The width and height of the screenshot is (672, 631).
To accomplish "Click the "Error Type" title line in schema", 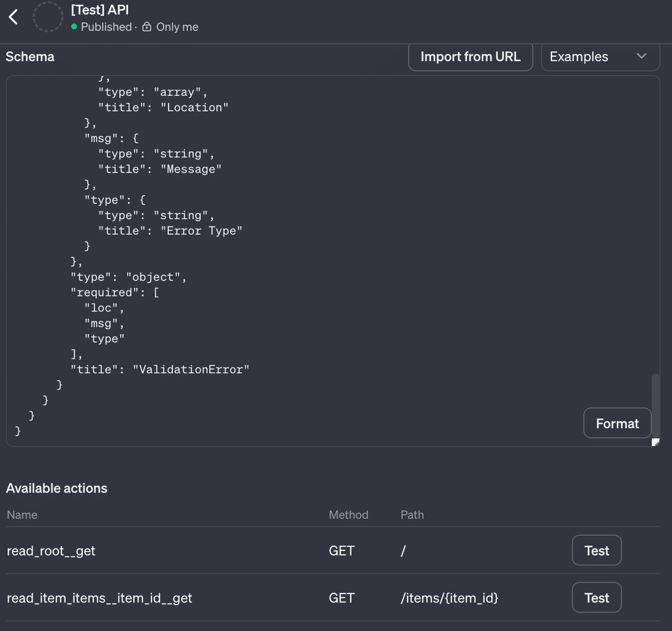I will 170,231.
